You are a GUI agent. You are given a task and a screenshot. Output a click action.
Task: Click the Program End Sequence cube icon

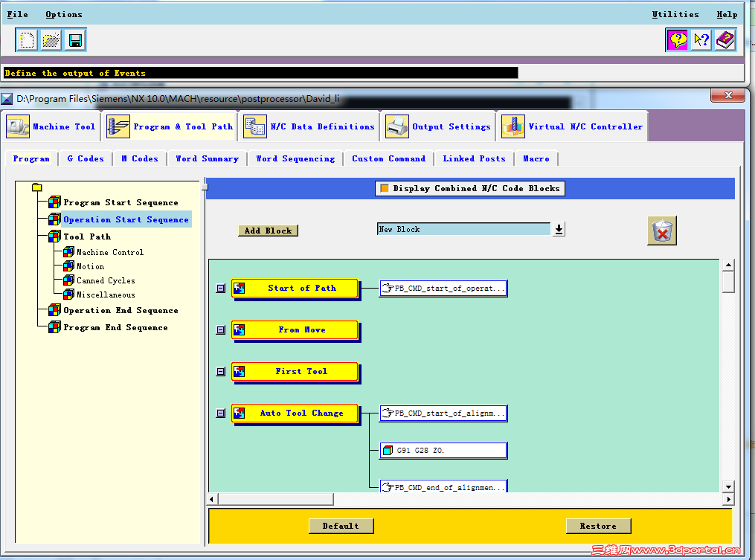[54, 327]
